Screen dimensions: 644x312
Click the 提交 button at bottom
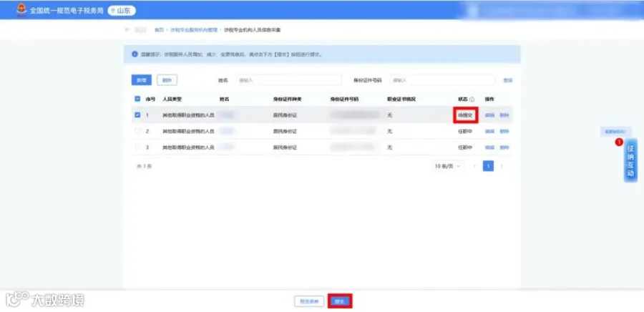pyautogui.click(x=339, y=301)
